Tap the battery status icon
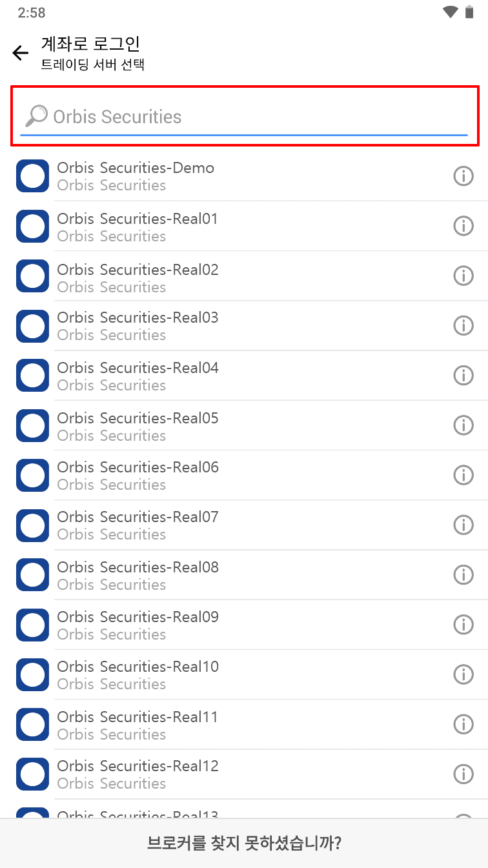488x868 pixels. (469, 12)
